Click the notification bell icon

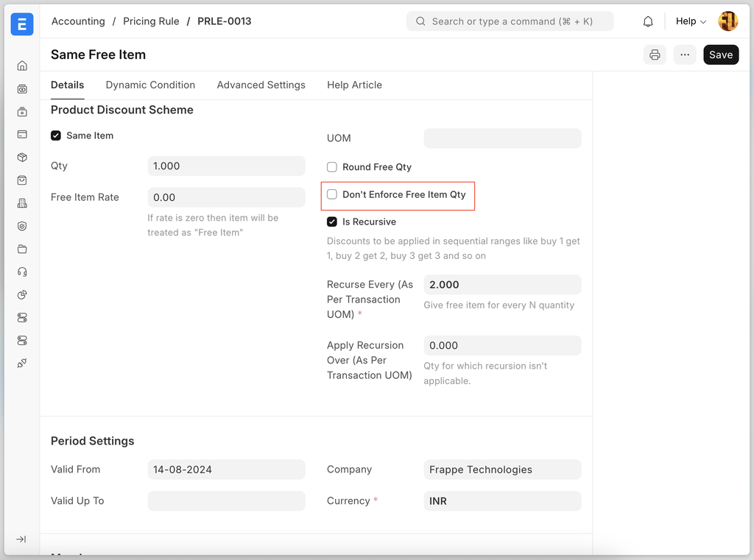pos(648,21)
